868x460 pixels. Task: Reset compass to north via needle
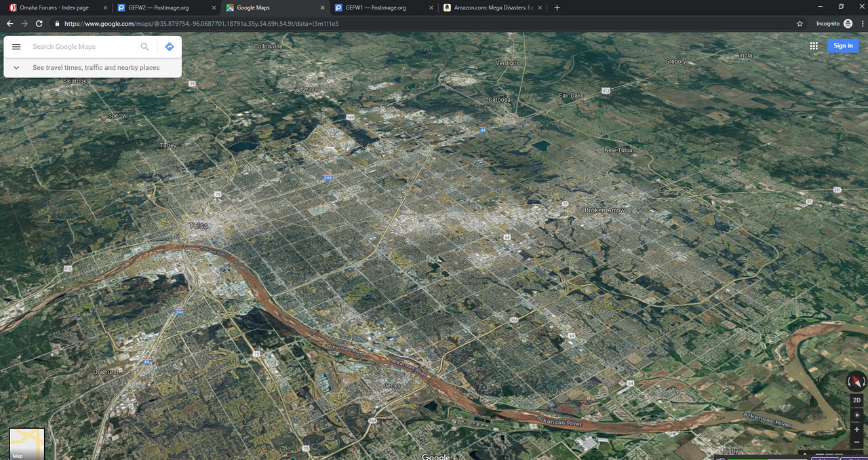click(856, 381)
